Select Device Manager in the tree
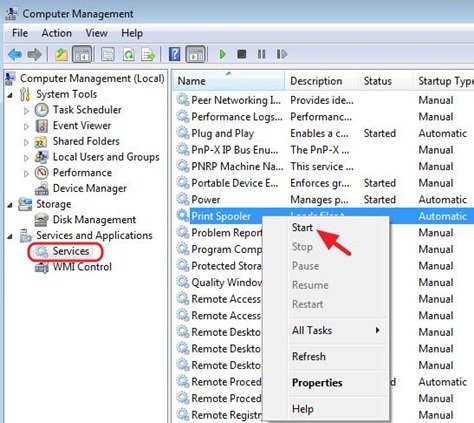The width and height of the screenshot is (474, 423). pyautogui.click(x=90, y=189)
